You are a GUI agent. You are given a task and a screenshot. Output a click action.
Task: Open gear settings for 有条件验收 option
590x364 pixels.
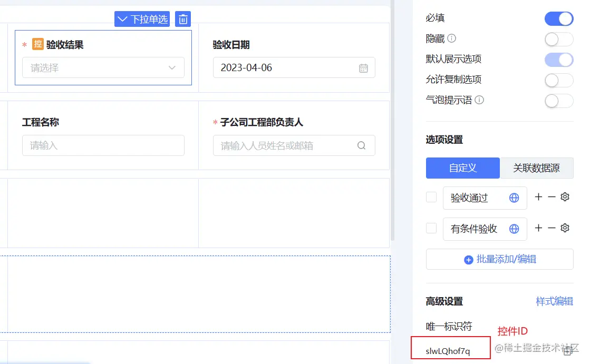[565, 228]
